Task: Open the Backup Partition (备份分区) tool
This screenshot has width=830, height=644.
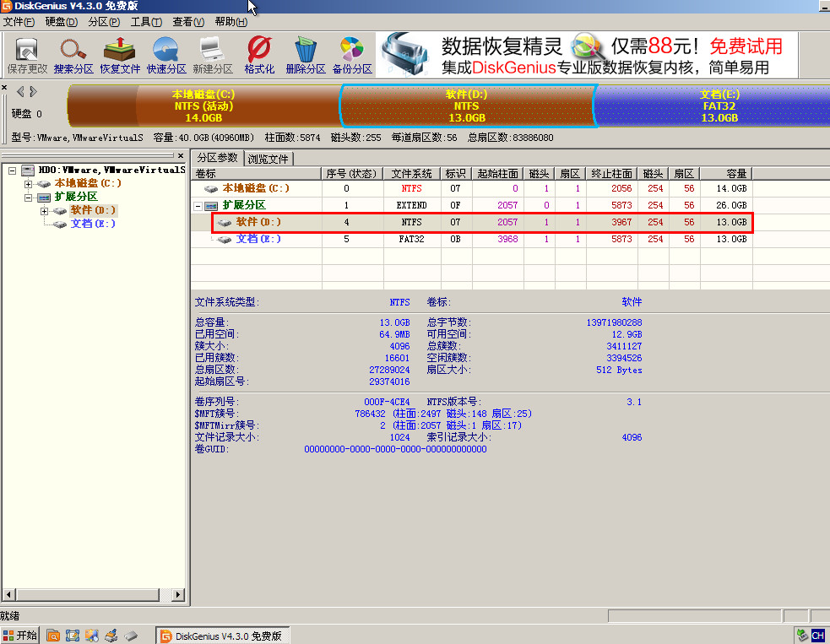Action: point(352,55)
